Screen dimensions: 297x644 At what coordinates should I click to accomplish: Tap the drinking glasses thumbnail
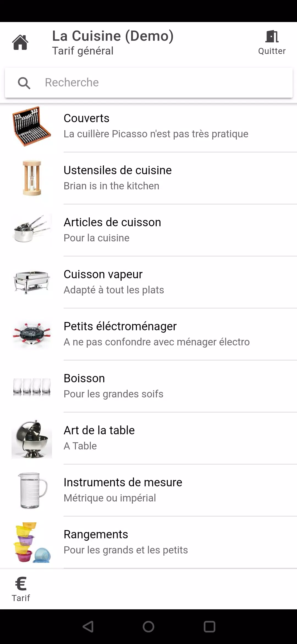[x=32, y=386]
